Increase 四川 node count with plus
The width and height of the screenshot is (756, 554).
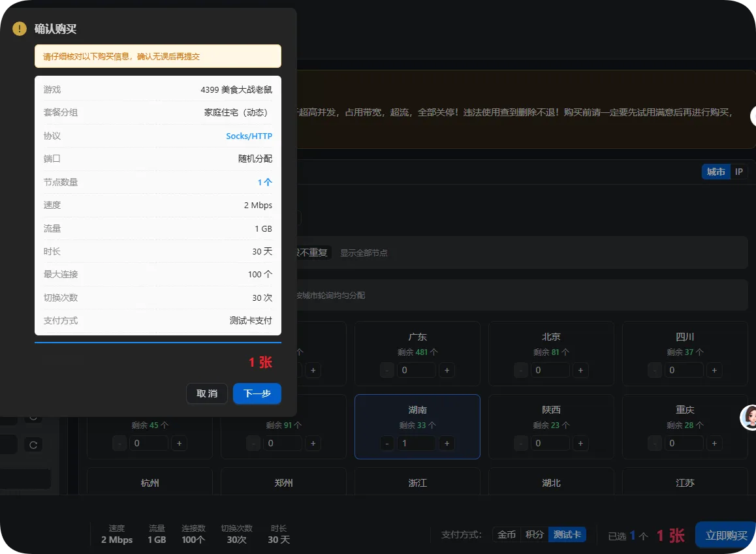714,371
